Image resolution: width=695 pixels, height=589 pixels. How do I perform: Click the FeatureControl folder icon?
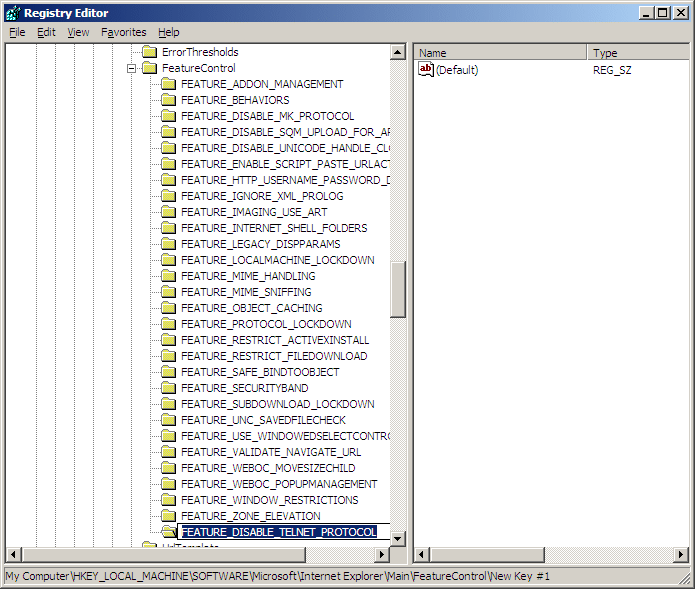pos(150,68)
